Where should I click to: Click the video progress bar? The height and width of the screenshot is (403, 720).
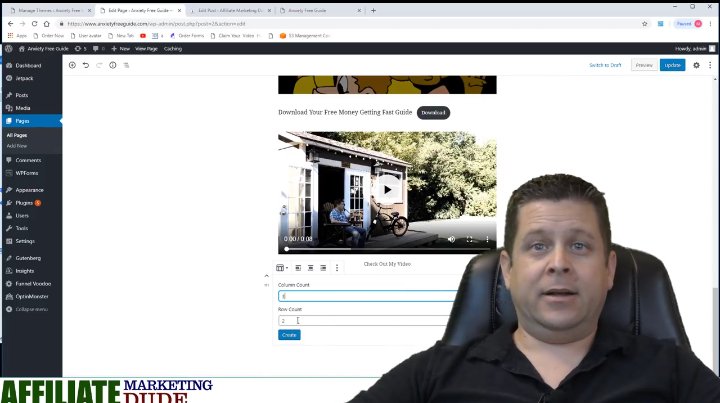(387, 249)
